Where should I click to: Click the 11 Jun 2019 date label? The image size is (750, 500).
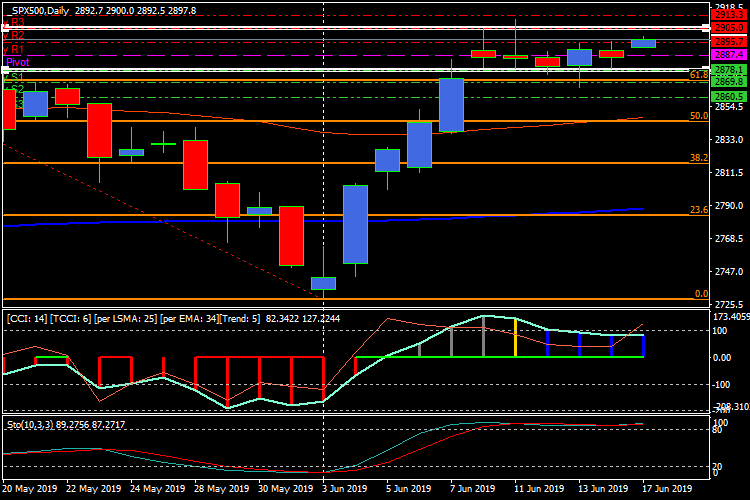[540, 489]
